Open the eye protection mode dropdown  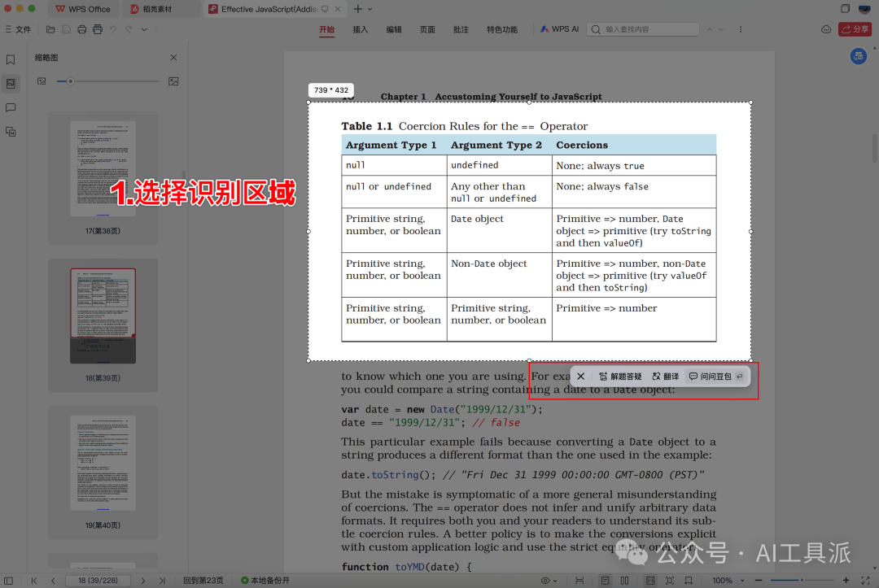click(x=549, y=580)
